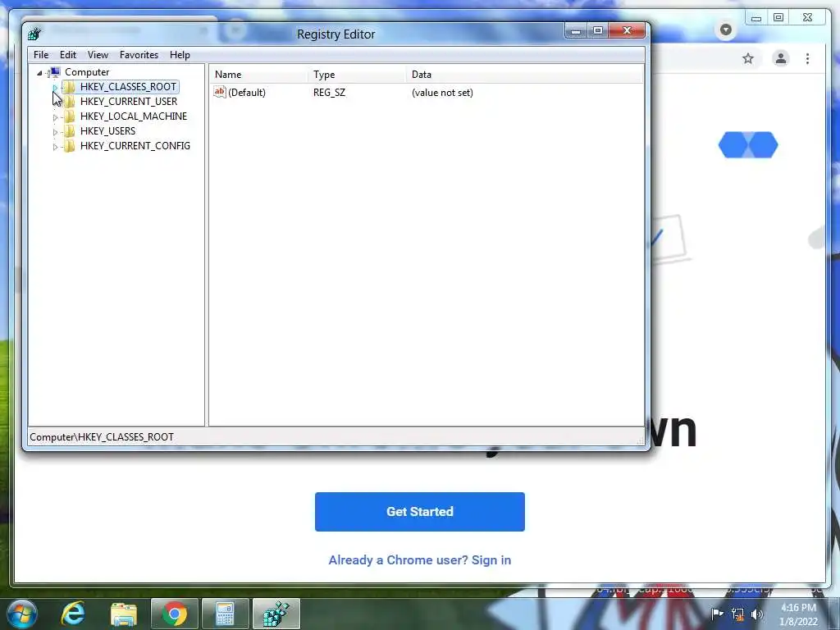Open the View menu

tap(98, 55)
